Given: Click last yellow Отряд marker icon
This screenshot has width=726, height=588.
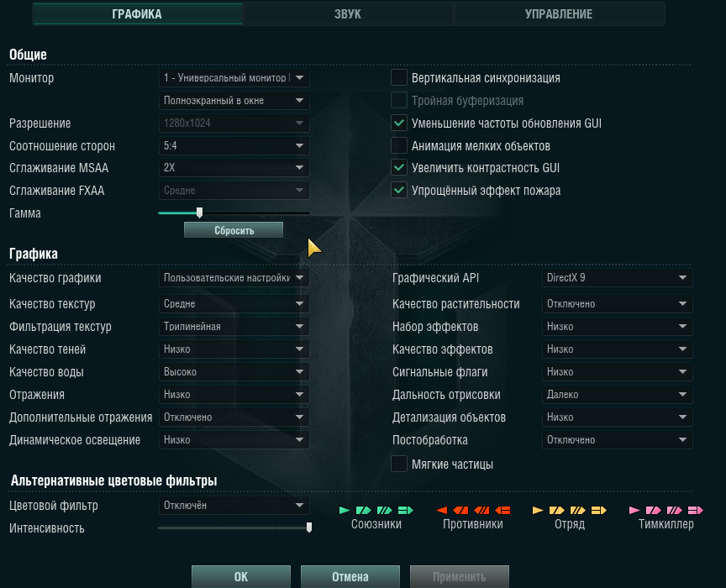Looking at the screenshot, I should pos(598,510).
